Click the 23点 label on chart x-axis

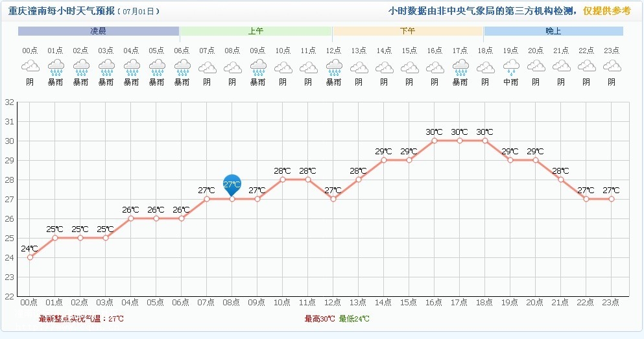click(x=611, y=303)
